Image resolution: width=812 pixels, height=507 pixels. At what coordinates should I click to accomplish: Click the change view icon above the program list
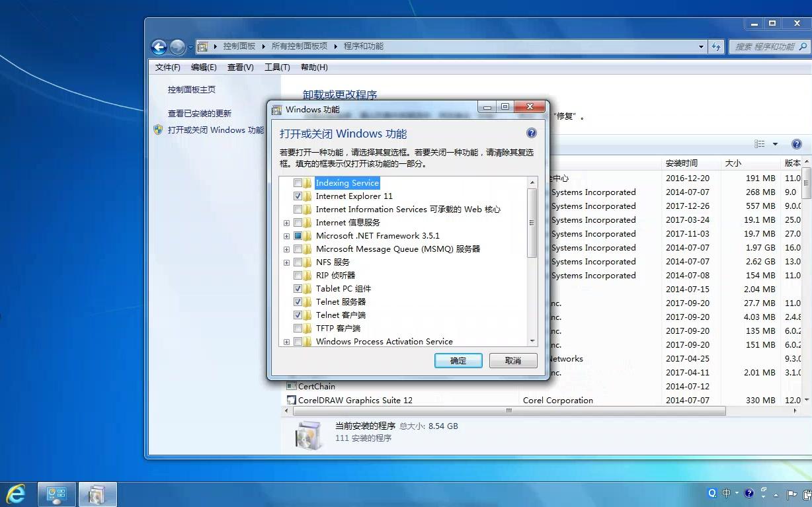759,143
